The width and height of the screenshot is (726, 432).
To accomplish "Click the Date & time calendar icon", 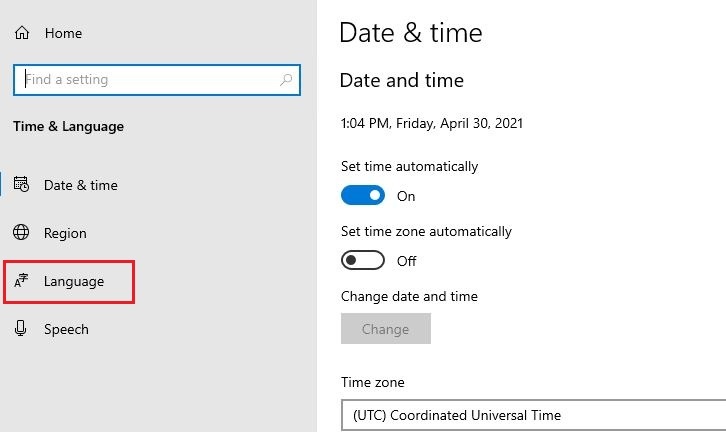I will pyautogui.click(x=21, y=184).
